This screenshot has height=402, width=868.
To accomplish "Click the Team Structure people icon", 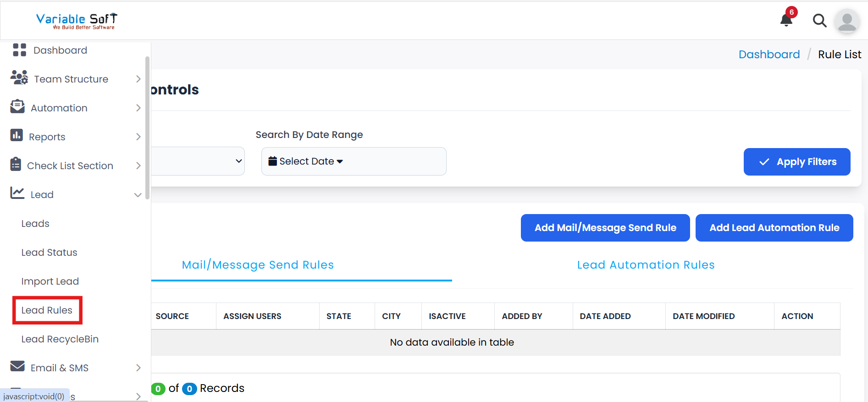I will click(19, 78).
